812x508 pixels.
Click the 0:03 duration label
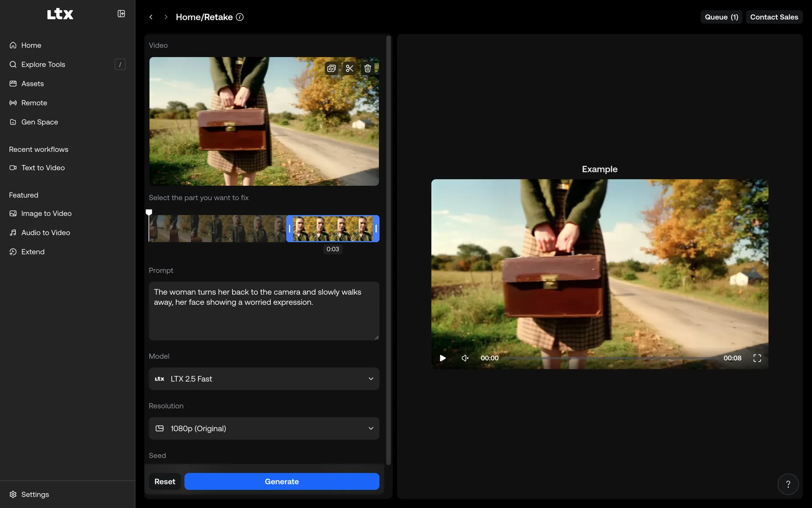tap(333, 249)
